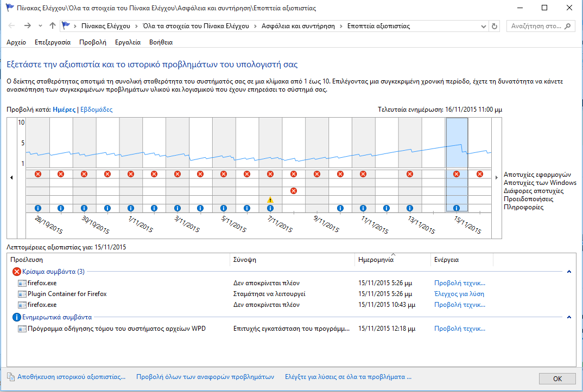Image resolution: width=583 pixels, height=392 pixels.
Task: Open the address bar history dropdown
Action: coord(484,26)
